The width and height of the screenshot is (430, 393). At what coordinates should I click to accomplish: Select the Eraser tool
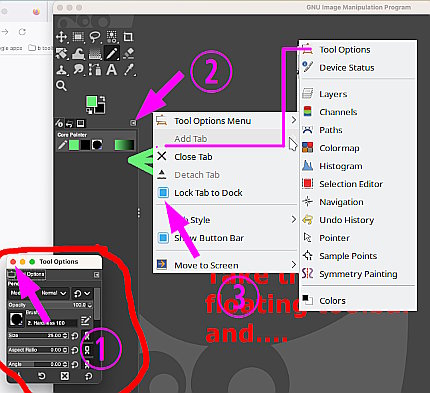[x=128, y=53]
